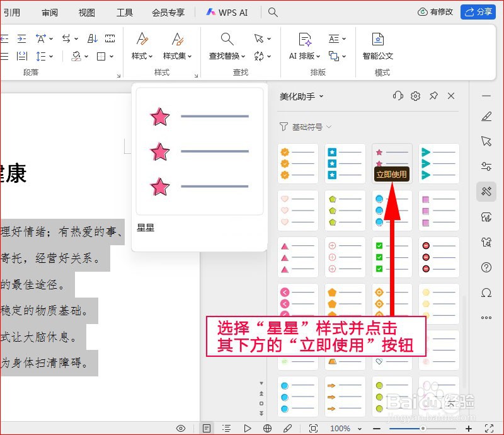
Task: Pin the 美化助手 panel
Action: pyautogui.click(x=434, y=95)
